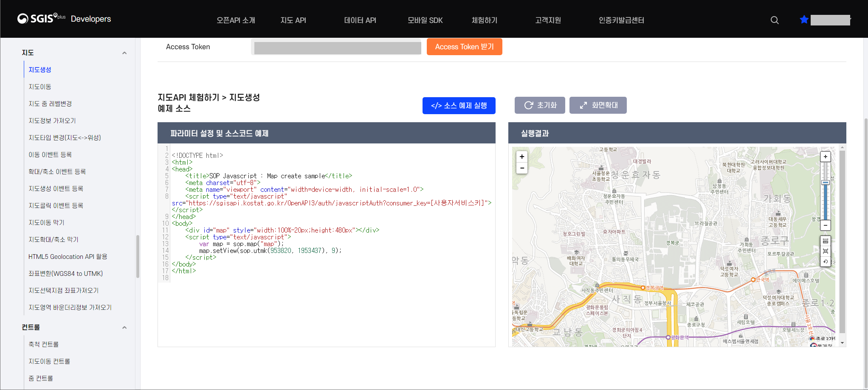Viewport: 868px width, 390px height.
Task: Select 지도이동 컨트롤 sidebar item
Action: [x=49, y=361]
